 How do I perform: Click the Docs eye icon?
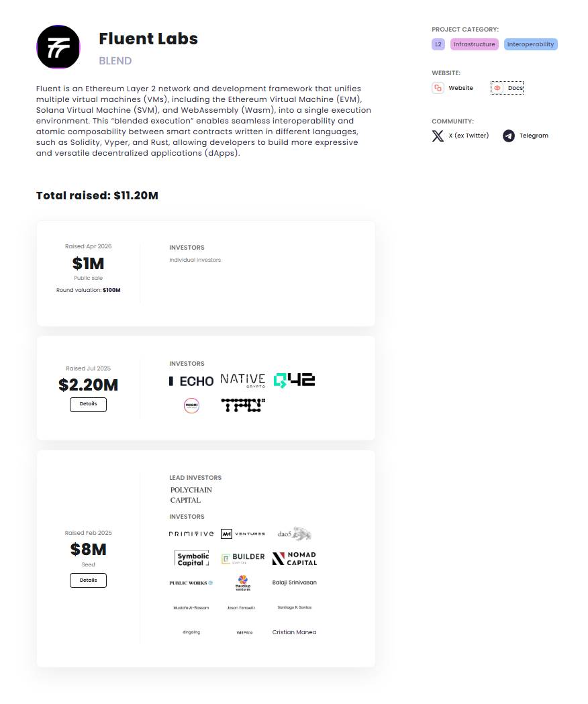point(497,88)
